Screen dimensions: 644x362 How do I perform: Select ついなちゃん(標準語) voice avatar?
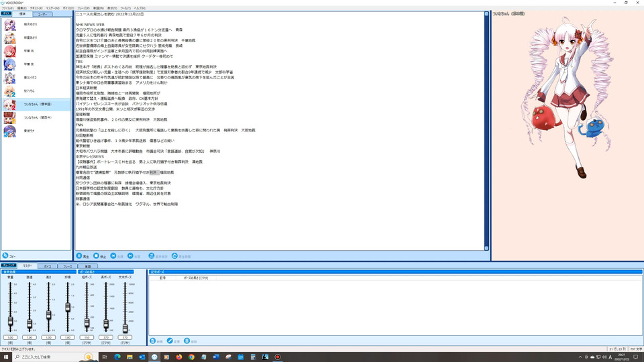click(9, 105)
